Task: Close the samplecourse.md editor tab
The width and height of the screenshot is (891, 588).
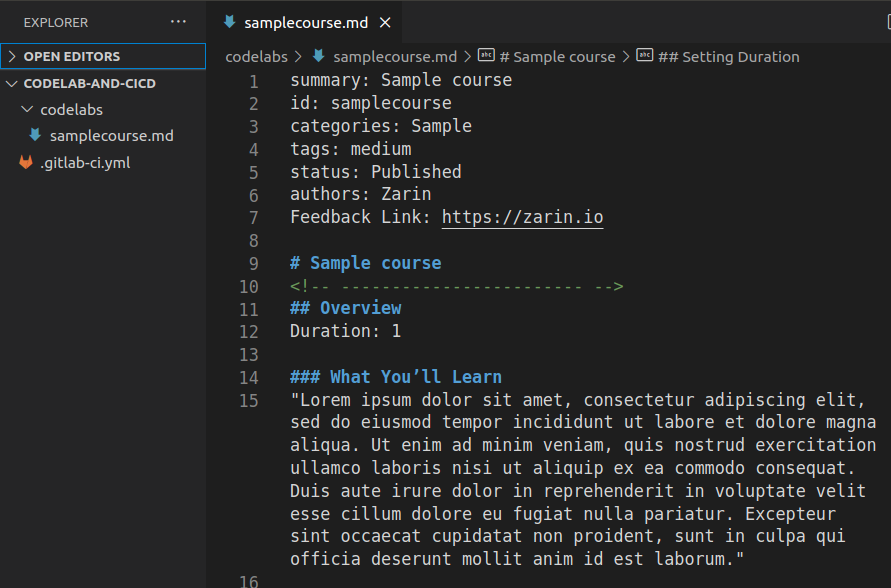Action: coord(385,23)
